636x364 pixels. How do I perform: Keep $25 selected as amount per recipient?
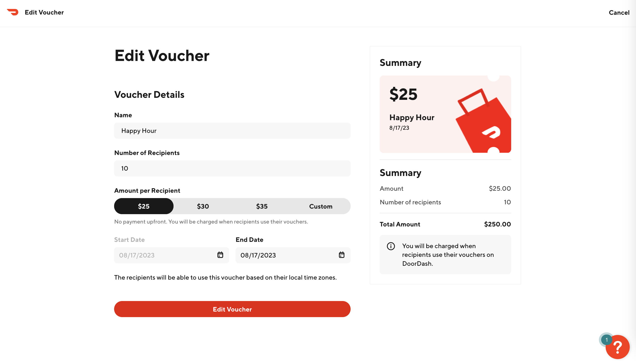(x=144, y=206)
